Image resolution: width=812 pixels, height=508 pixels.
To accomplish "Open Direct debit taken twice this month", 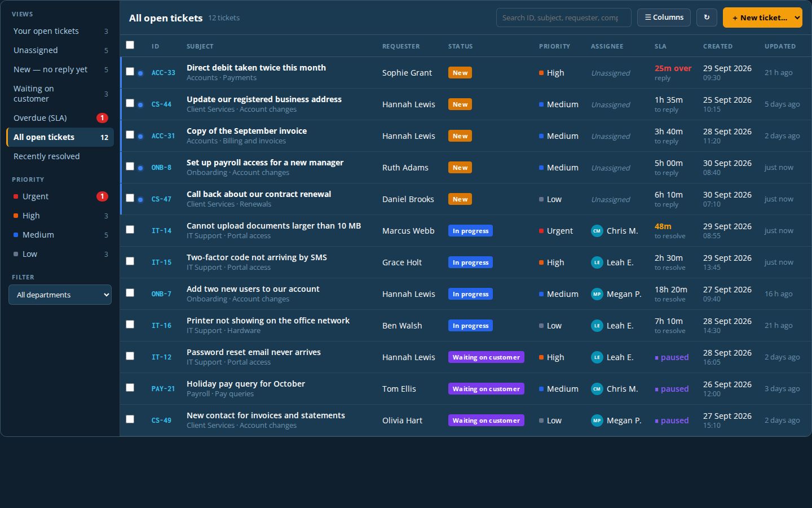I will coord(256,68).
